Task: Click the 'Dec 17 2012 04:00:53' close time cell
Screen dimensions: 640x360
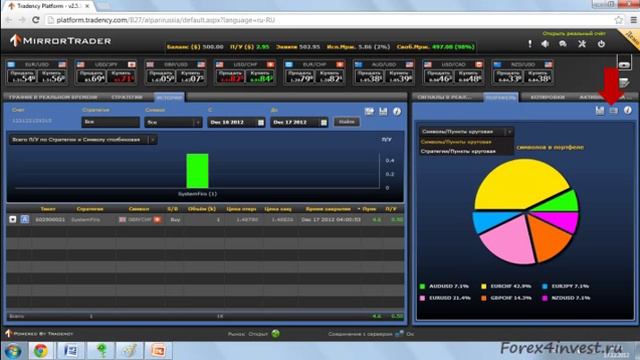Action: [x=331, y=220]
